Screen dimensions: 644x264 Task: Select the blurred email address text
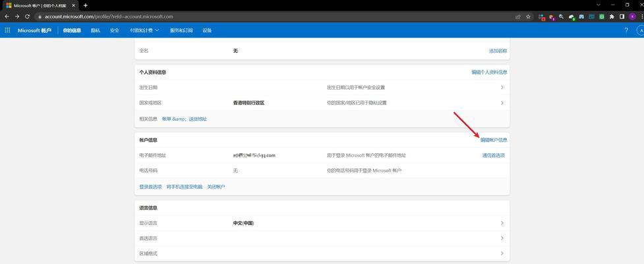pyautogui.click(x=254, y=156)
